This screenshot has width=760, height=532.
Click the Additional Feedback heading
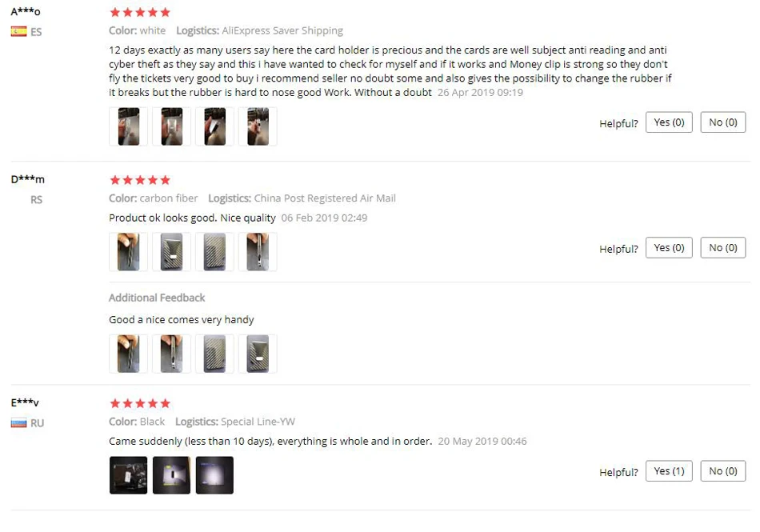tap(157, 298)
